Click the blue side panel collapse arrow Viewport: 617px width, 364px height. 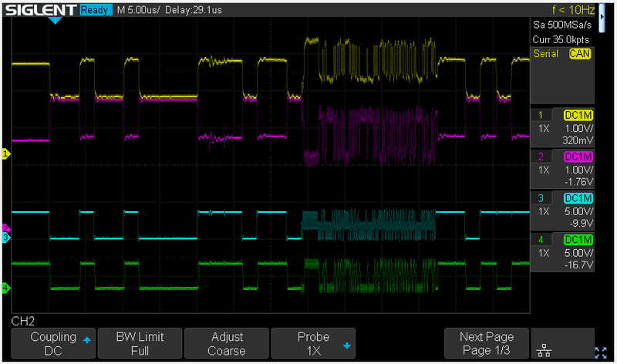point(602,18)
